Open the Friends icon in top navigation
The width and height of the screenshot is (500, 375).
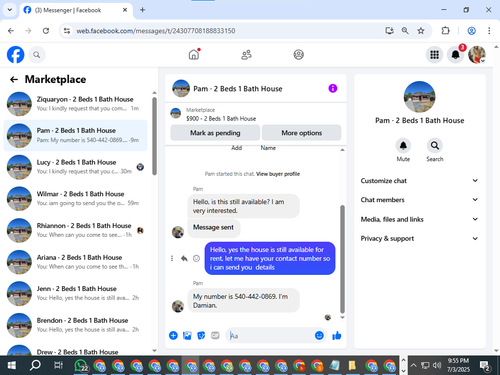pos(246,55)
